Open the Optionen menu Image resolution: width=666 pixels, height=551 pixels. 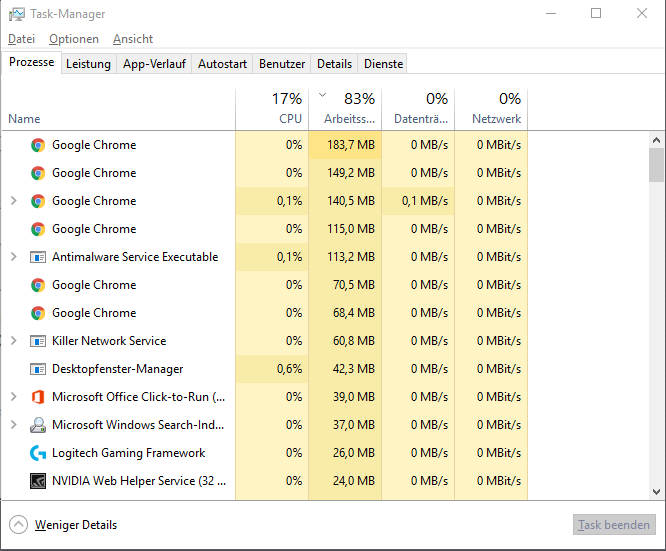[x=74, y=39]
